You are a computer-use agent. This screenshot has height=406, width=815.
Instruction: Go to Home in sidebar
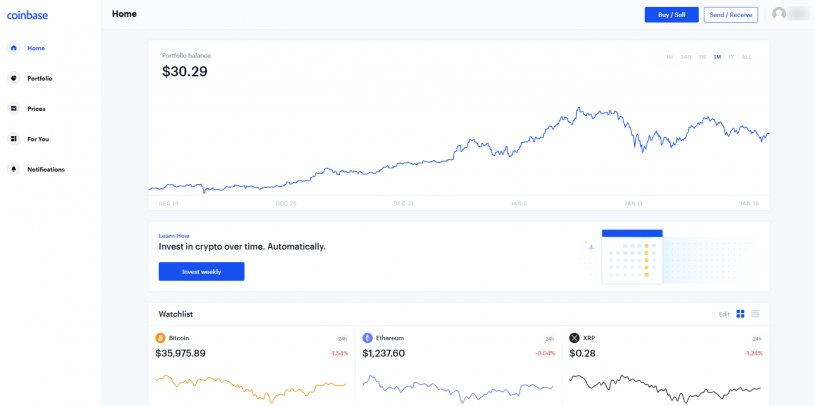click(x=36, y=48)
